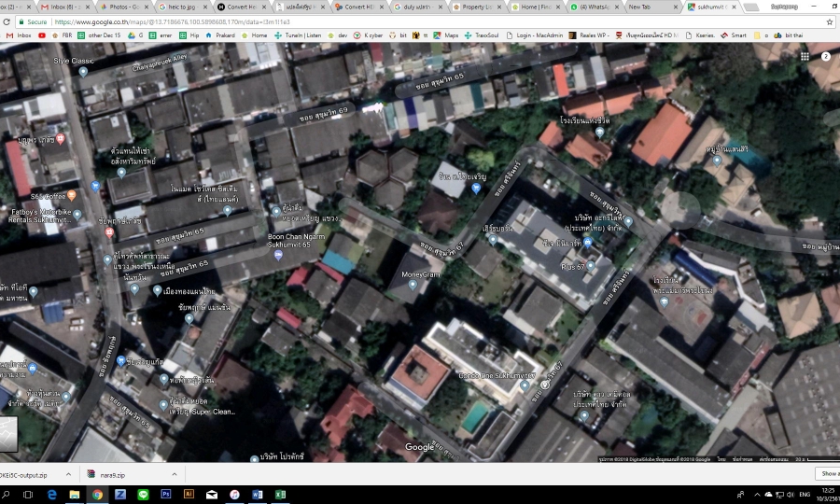
Task: Close the Home | Find tab
Action: [557, 7]
